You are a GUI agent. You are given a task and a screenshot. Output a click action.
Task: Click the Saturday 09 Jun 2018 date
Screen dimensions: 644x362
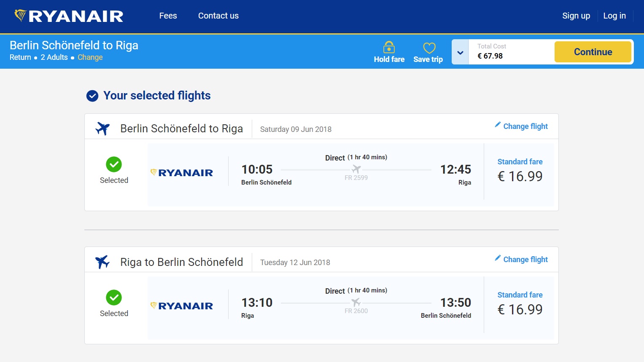(x=296, y=129)
